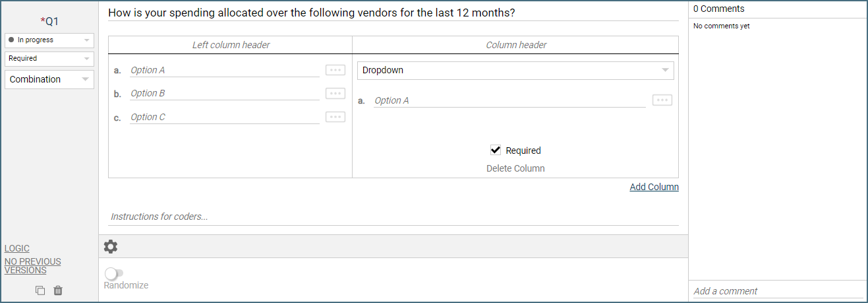Uncheck the Required checkbox in column
The height and width of the screenshot is (303, 868).
pyautogui.click(x=496, y=150)
